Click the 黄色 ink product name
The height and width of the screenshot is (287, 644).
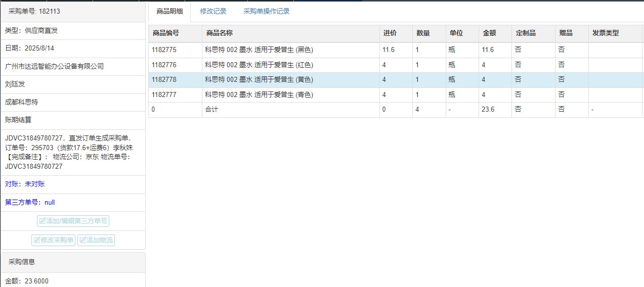coord(259,80)
